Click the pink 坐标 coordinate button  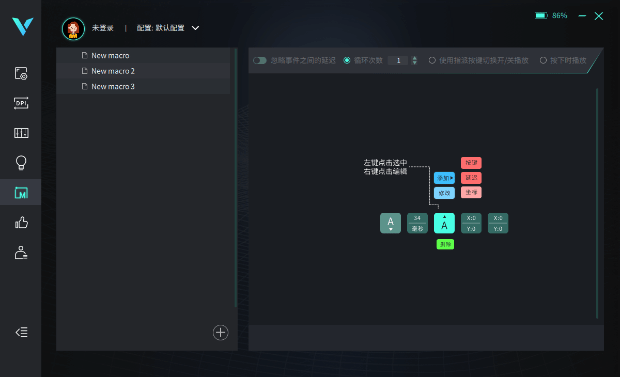pos(471,193)
